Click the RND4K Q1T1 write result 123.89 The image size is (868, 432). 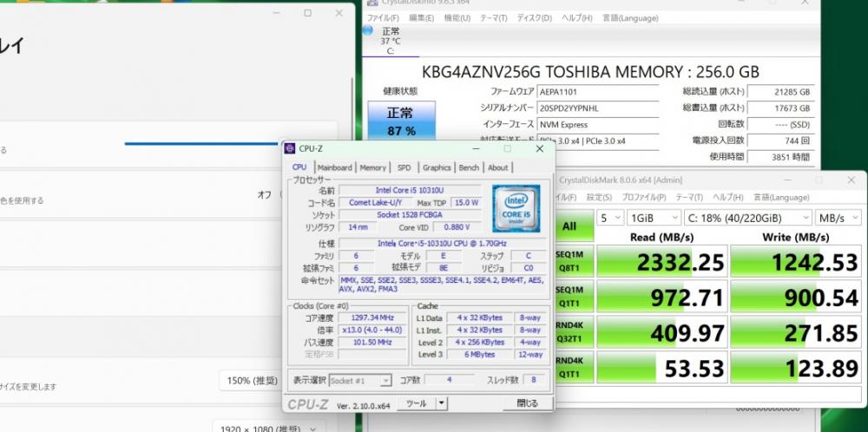(x=796, y=367)
